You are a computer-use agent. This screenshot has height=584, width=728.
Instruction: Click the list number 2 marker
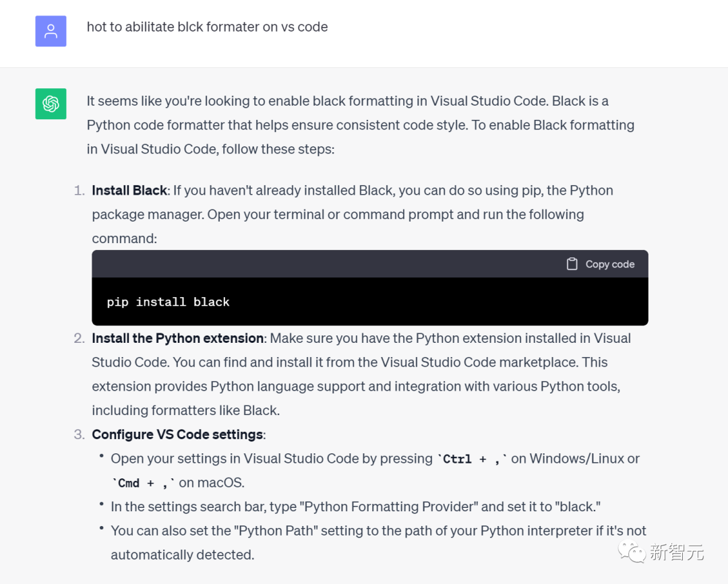click(x=79, y=338)
